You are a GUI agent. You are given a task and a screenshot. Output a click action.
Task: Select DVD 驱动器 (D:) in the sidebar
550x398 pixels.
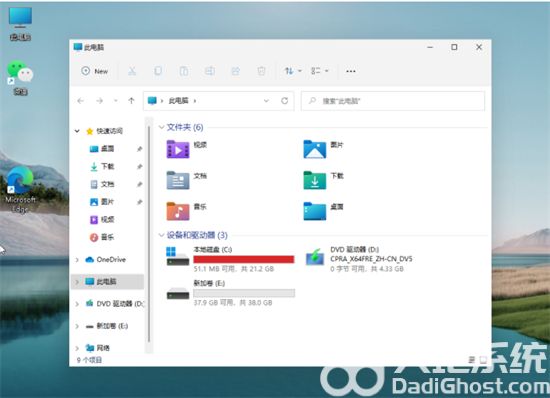click(x=120, y=304)
